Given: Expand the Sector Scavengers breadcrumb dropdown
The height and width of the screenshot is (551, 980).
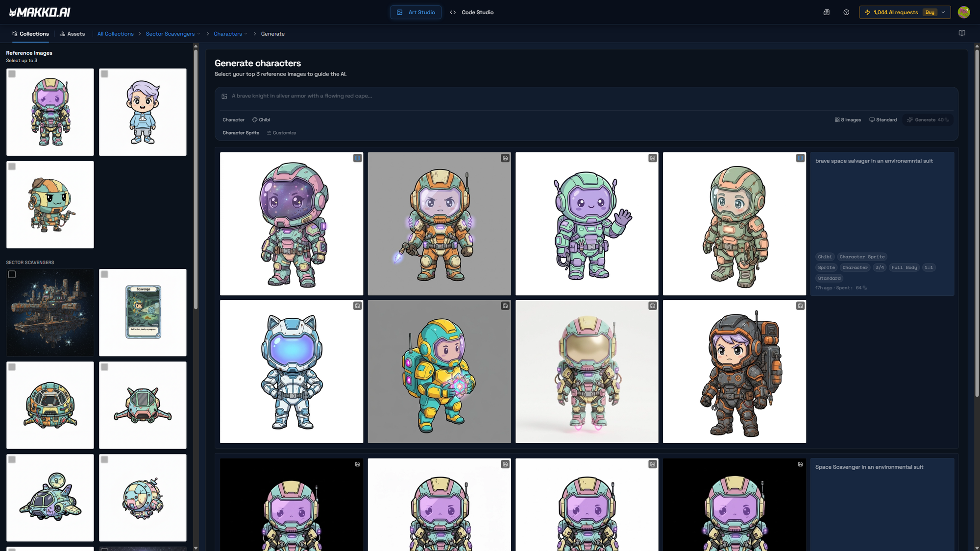Looking at the screenshot, I should click(198, 34).
